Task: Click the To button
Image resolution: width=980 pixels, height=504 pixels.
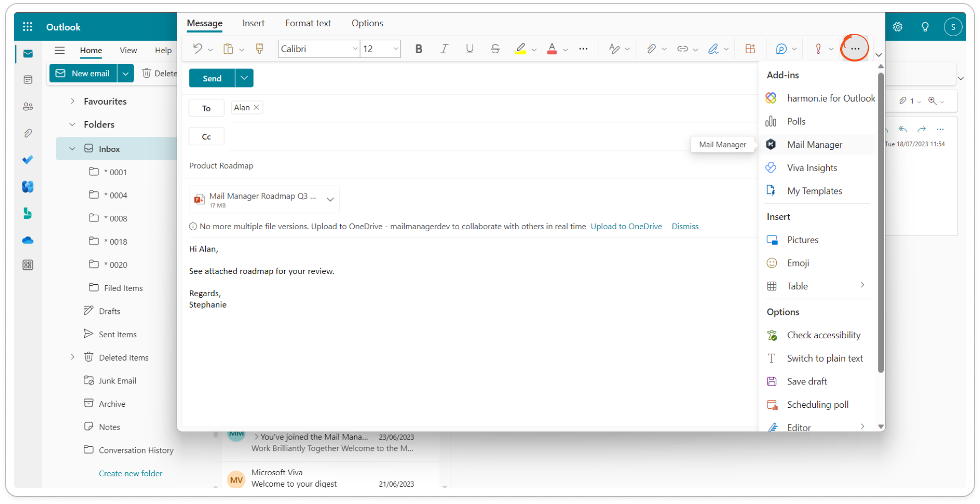Action: (x=206, y=108)
